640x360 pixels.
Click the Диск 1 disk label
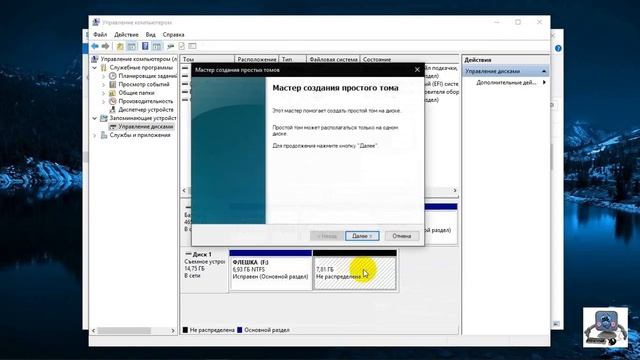tap(202, 254)
